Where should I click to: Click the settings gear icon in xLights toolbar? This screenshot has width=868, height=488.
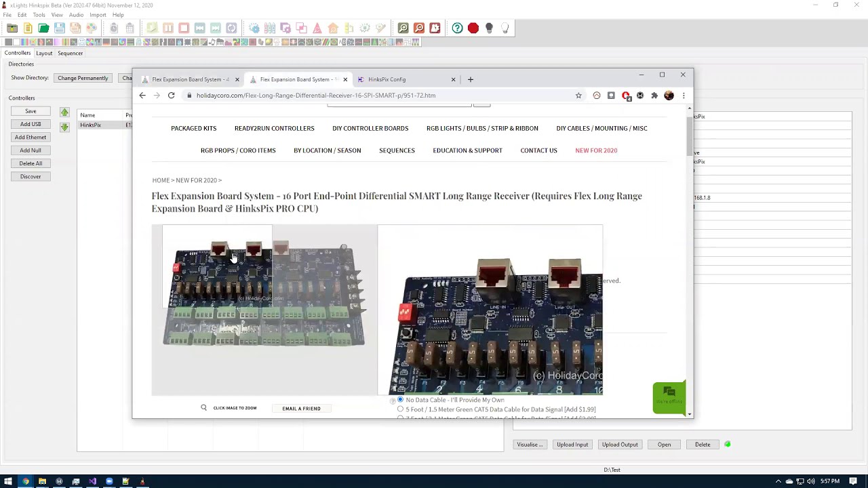254,28
